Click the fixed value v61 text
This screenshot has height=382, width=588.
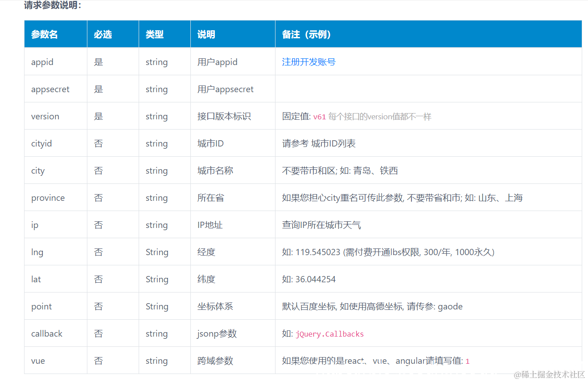pyautogui.click(x=320, y=116)
